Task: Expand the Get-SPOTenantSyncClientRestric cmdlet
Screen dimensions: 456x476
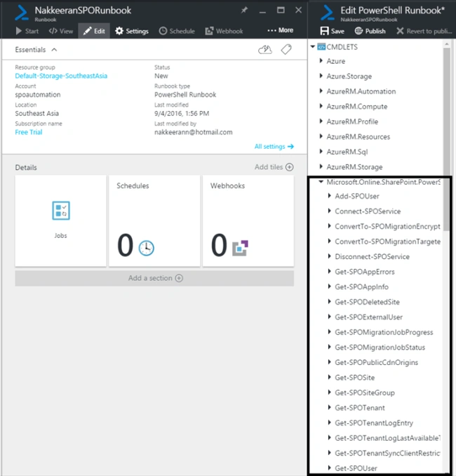Action: [x=330, y=453]
